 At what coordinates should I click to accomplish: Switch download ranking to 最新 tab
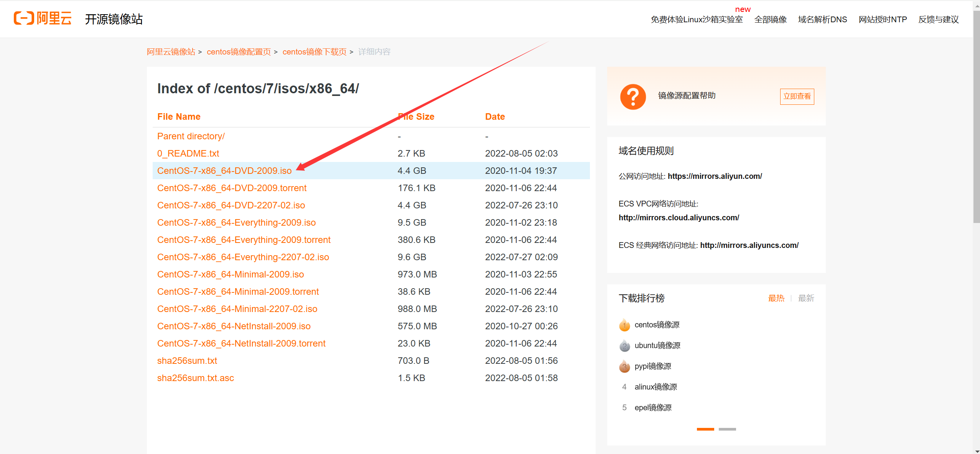pos(806,298)
